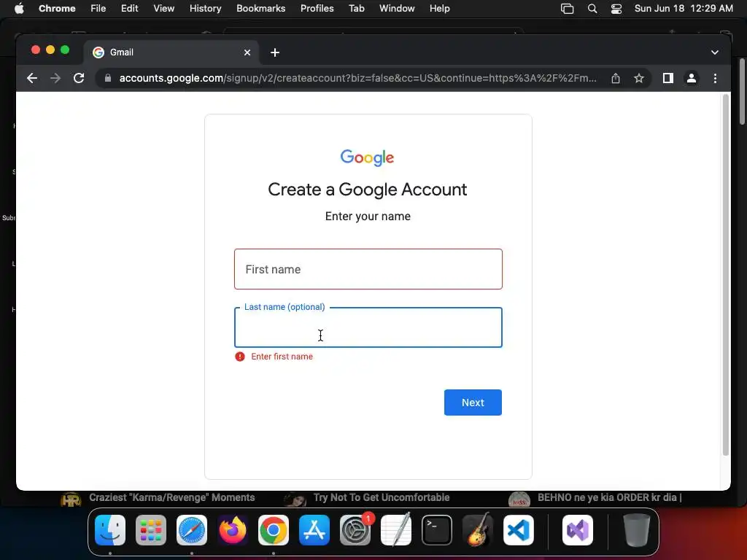Open the Profiles menu

coord(317,8)
